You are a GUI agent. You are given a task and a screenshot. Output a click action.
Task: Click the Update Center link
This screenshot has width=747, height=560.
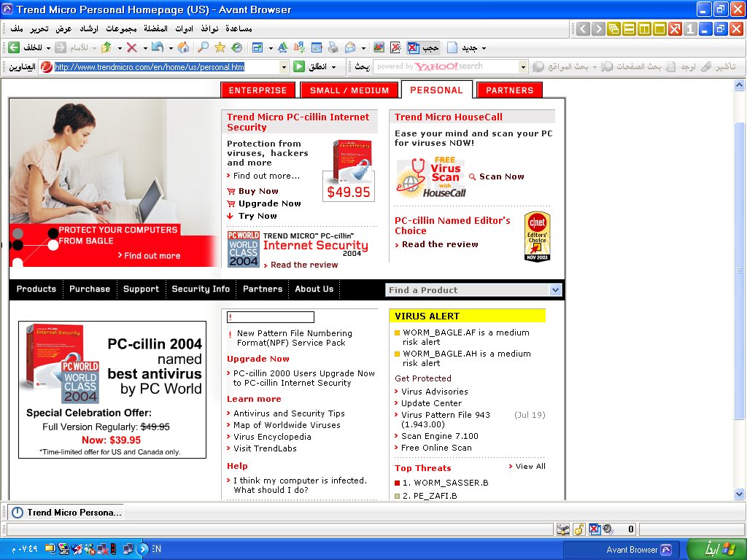431,403
